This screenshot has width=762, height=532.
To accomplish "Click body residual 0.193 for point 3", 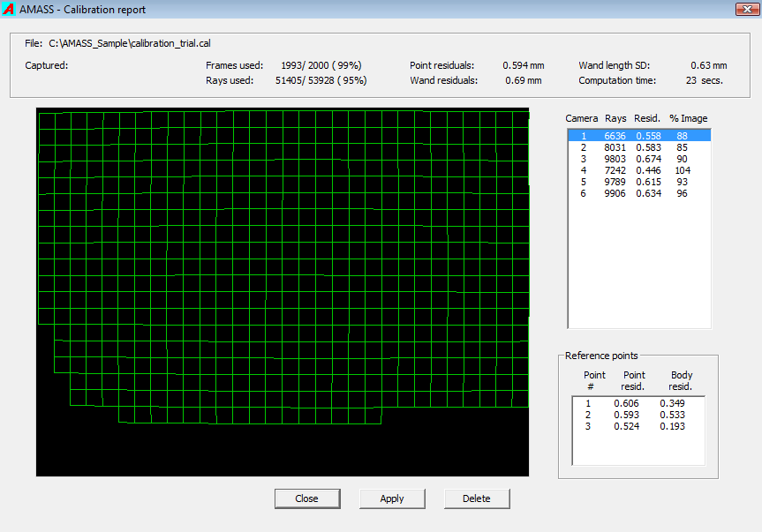I will (x=672, y=426).
